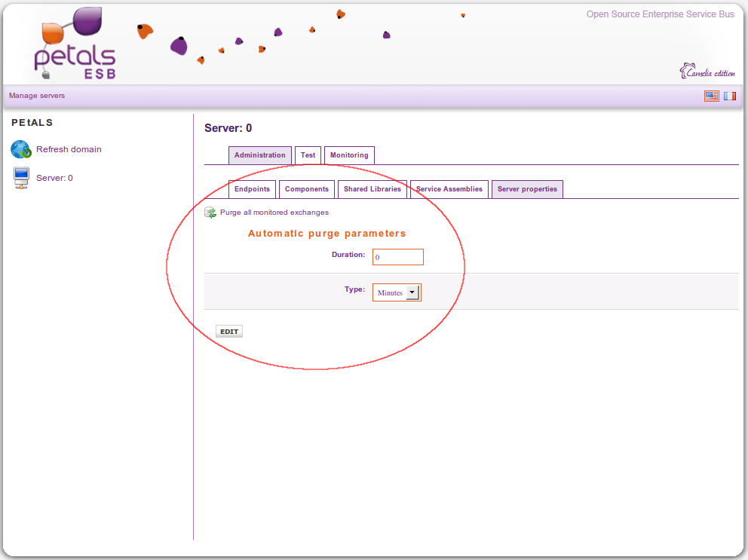This screenshot has height=560, width=748.
Task: Click the Refresh domain text link
Action: (69, 149)
